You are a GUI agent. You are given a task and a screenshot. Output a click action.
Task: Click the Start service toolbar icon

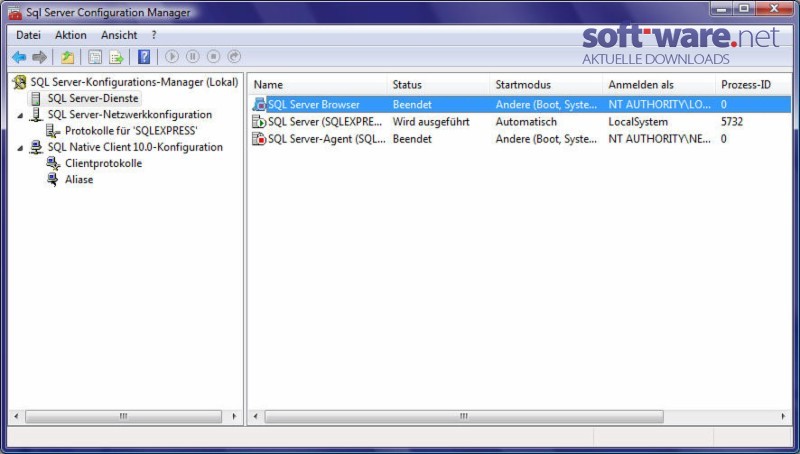(x=172, y=56)
